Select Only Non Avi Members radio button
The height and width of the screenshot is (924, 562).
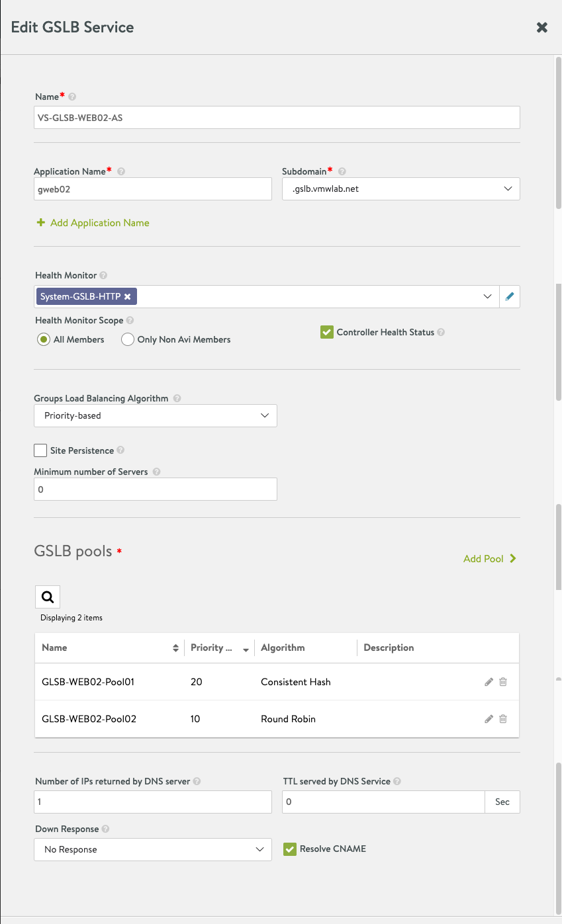(128, 339)
